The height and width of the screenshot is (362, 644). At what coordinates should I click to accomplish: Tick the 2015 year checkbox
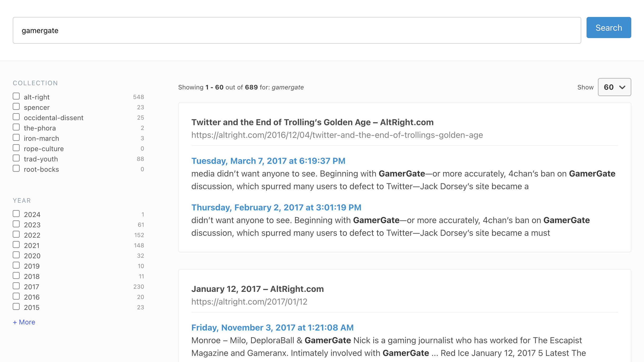click(x=16, y=307)
